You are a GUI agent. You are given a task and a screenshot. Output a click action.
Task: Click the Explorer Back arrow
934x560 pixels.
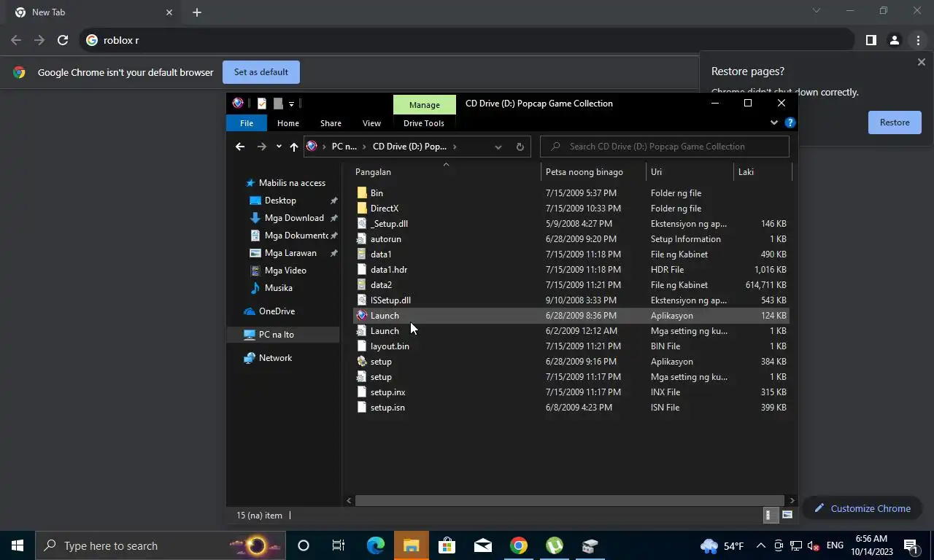point(240,147)
